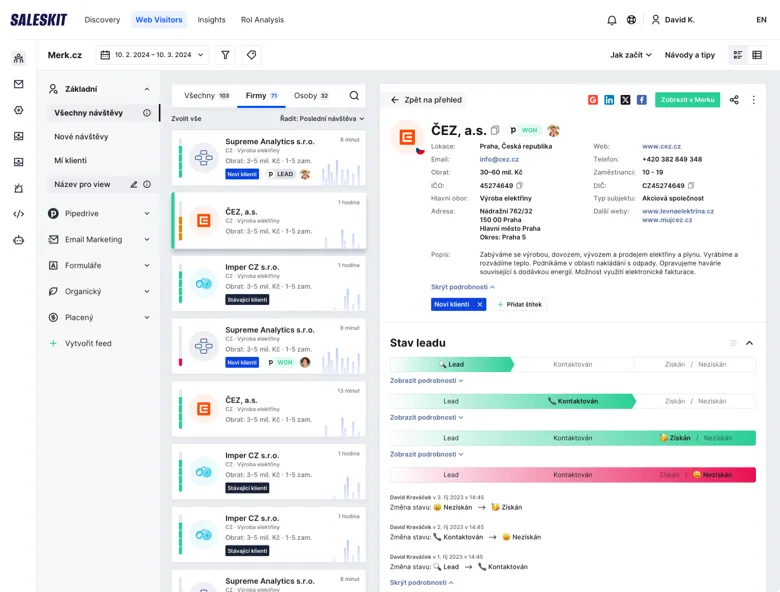Open the date range 10. 2. 2024 dropdown
The width and height of the screenshot is (780, 592).
pos(152,55)
